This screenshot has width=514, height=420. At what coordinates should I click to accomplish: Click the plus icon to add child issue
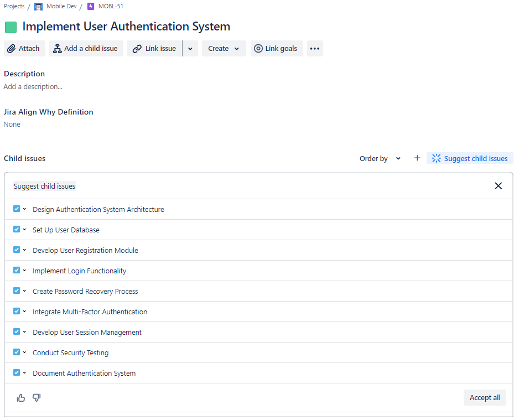point(417,158)
